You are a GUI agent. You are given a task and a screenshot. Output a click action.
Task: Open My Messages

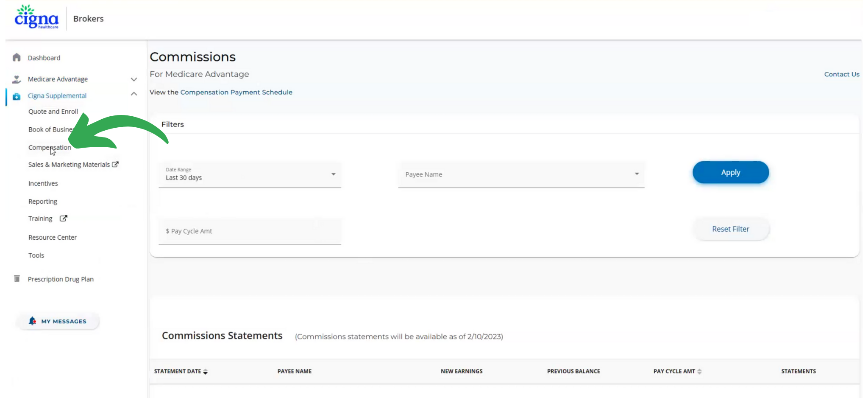(x=58, y=321)
